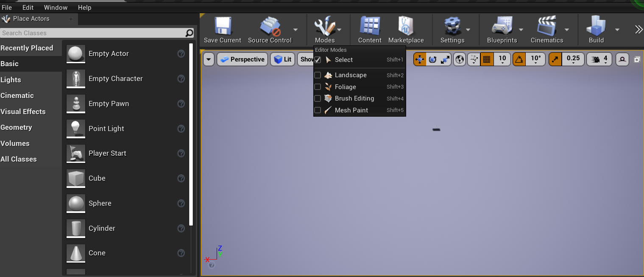Open the grid snap size 10 dropdown
Image resolution: width=644 pixels, height=277 pixels.
(x=502, y=59)
